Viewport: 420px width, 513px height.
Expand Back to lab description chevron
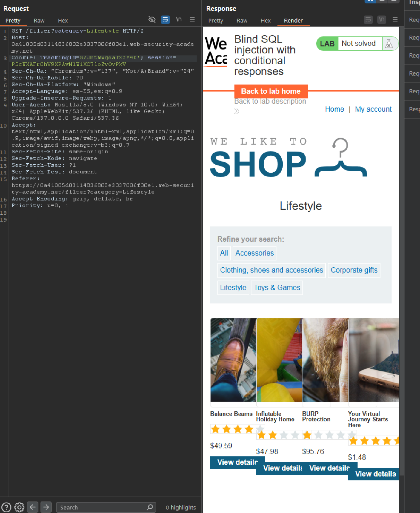coord(237,111)
